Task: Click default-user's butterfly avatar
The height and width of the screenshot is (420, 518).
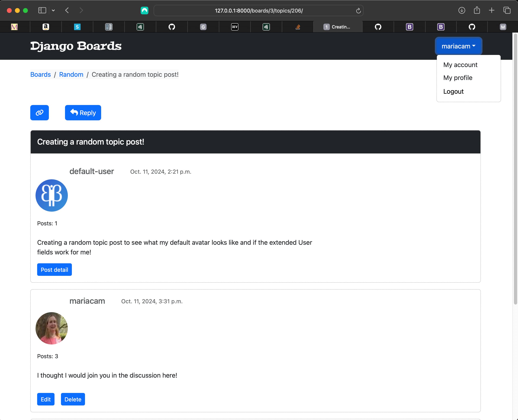Action: 51,195
